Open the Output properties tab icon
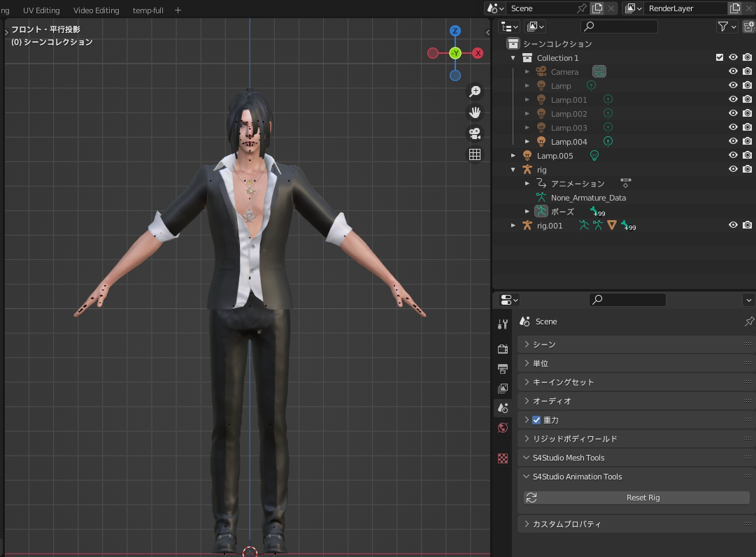Screen dimensions: 756x557 503,368
